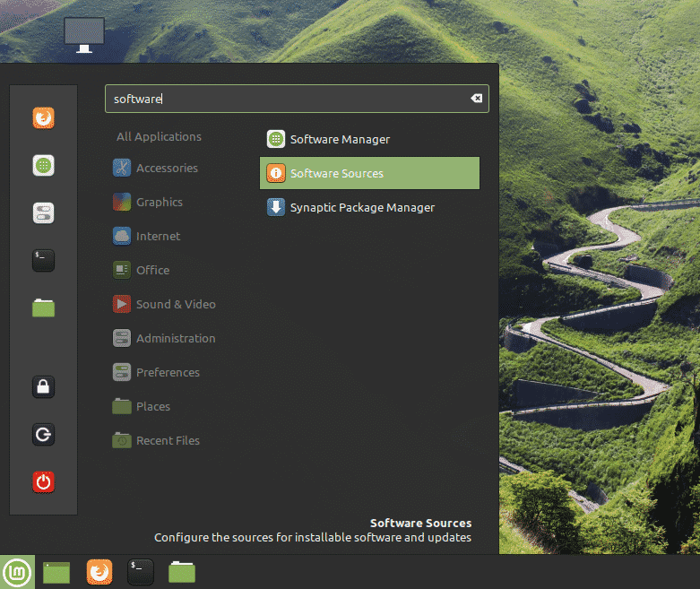Open the Places category label
The width and height of the screenshot is (700, 589).
point(153,406)
